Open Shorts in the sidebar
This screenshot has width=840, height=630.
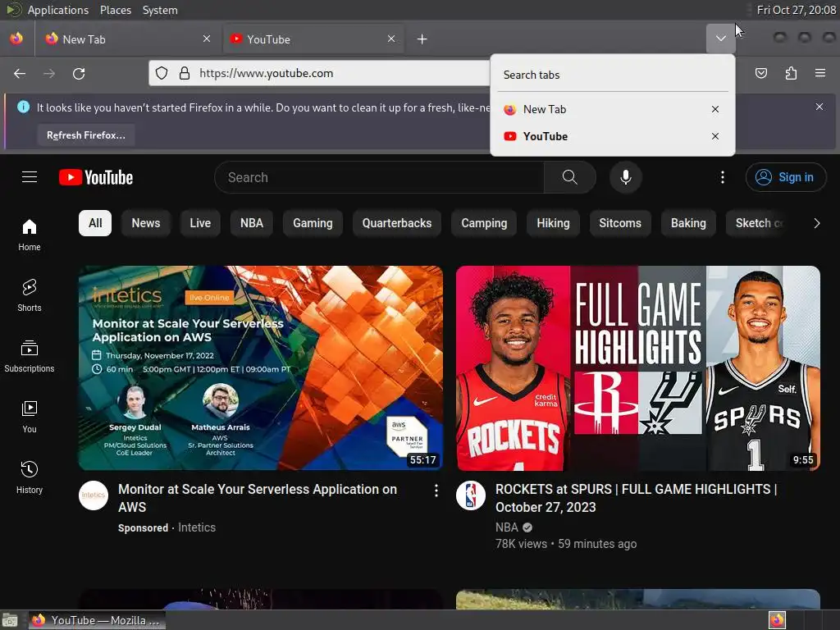30,295
